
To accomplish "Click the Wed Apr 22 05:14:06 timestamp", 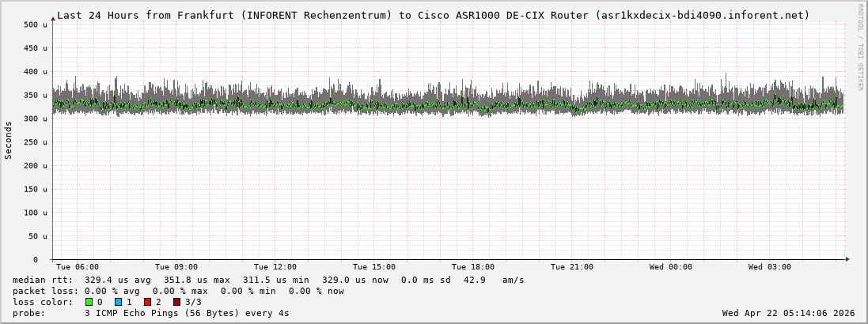I will (788, 313).
